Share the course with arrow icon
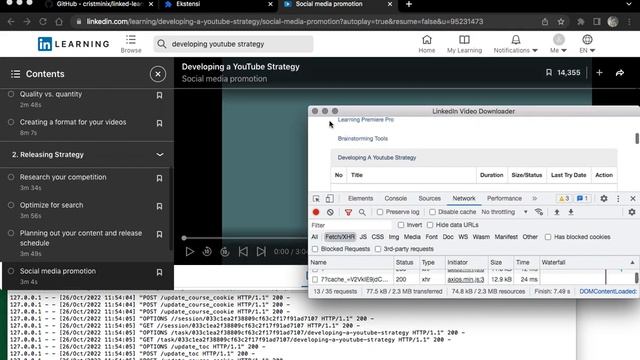 pyautogui.click(x=620, y=73)
